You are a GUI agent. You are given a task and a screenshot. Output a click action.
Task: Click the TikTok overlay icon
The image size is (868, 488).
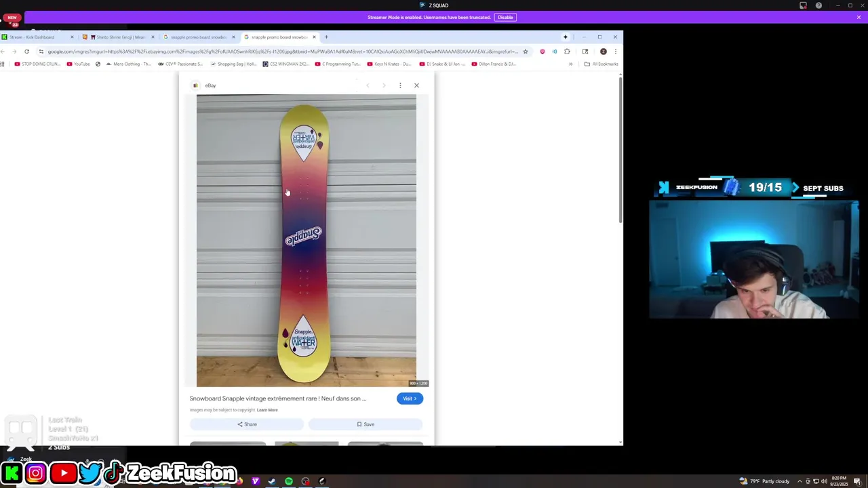(113, 472)
